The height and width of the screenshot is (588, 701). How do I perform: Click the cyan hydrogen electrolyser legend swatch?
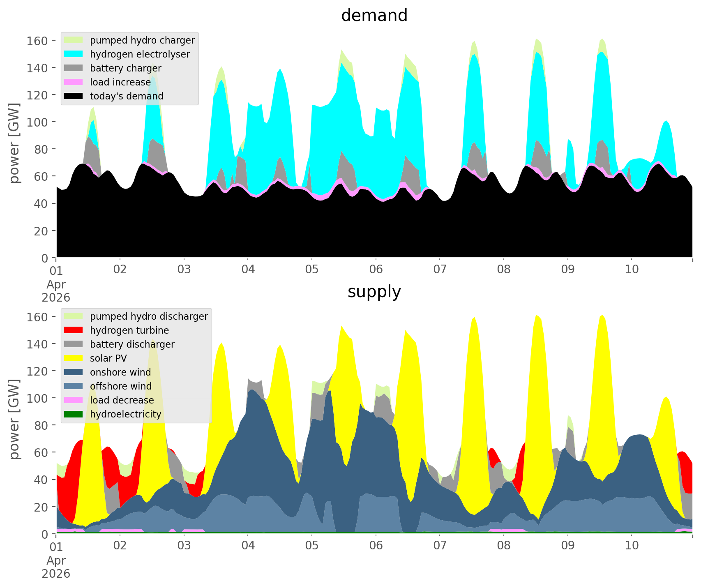pyautogui.click(x=74, y=54)
